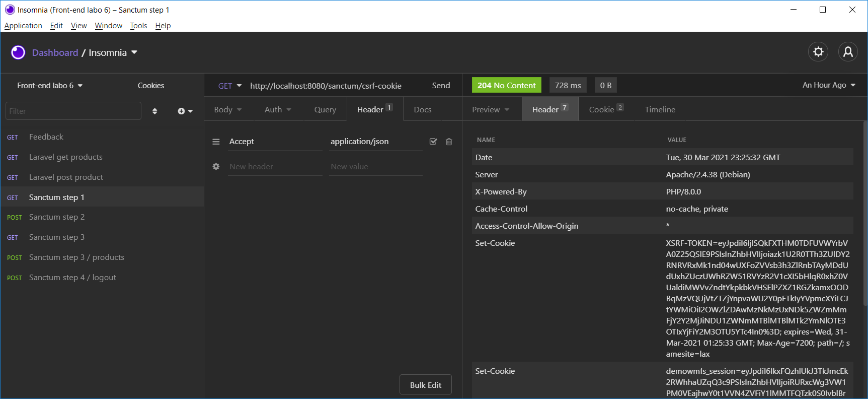Click the request URL field
Image resolution: width=868 pixels, height=399 pixels.
click(326, 86)
